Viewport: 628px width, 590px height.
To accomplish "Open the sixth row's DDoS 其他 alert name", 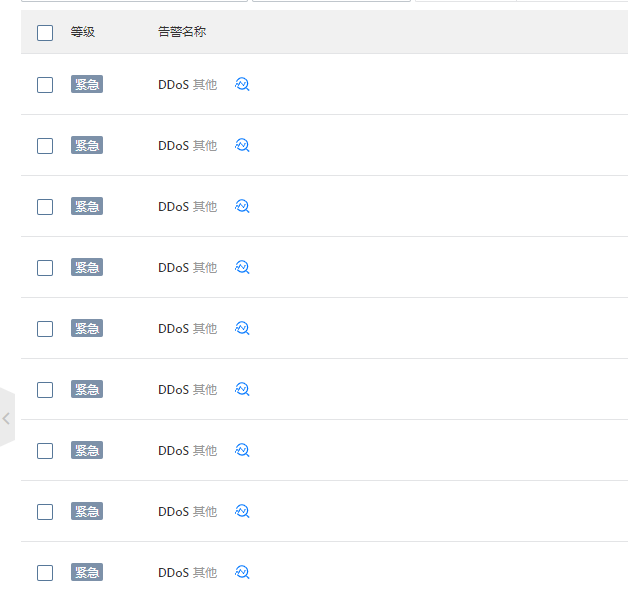I will click(x=187, y=390).
